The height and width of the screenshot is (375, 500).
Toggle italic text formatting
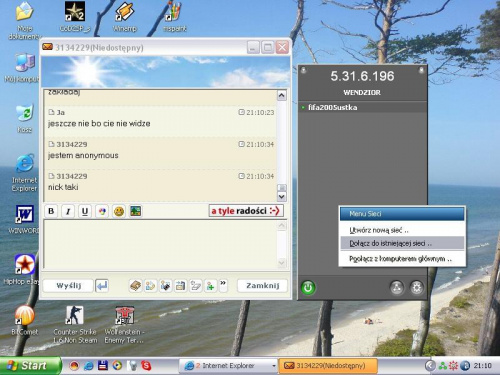pos(68,211)
